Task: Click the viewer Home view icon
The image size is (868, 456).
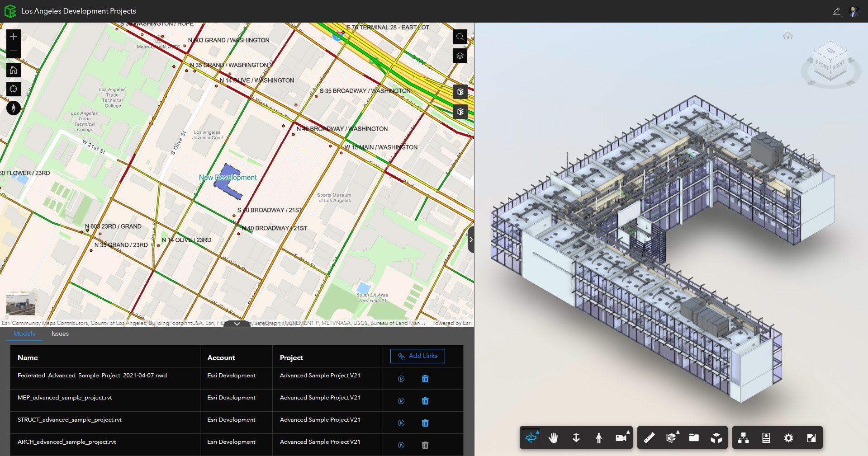Action: pos(788,36)
